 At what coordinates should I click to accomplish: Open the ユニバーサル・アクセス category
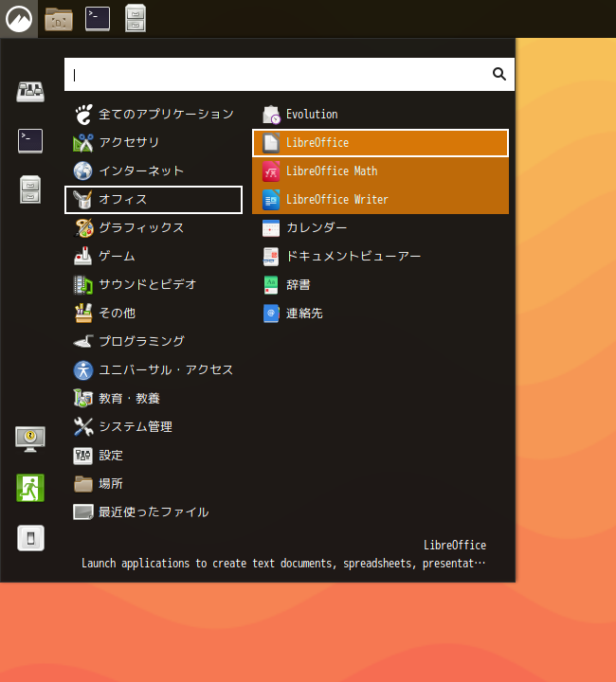(x=154, y=370)
